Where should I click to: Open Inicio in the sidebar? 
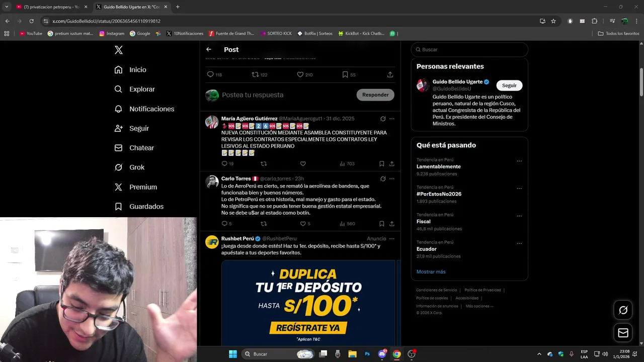point(130,70)
